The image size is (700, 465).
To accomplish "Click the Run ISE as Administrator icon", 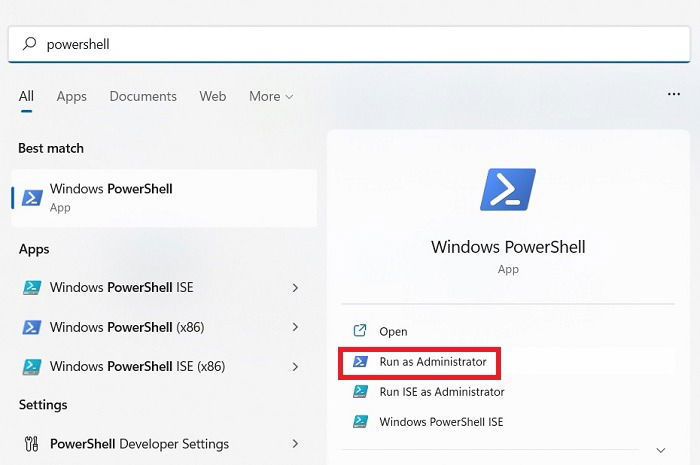I will pyautogui.click(x=360, y=392).
